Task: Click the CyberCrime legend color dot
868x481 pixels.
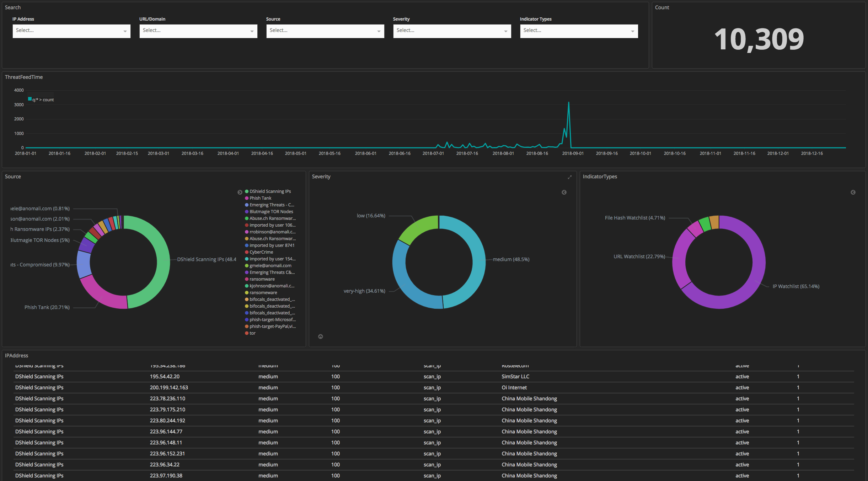Action: point(247,252)
